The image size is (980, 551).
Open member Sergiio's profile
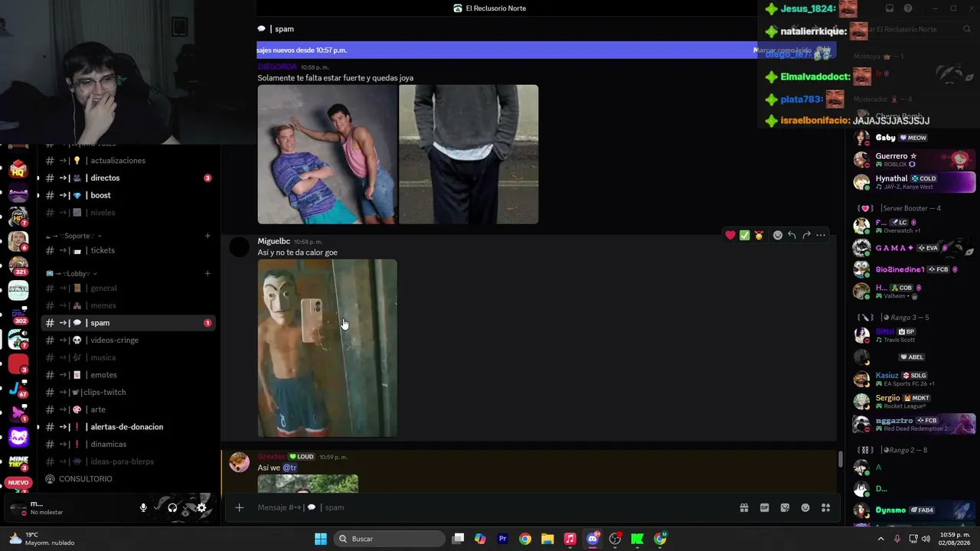click(x=914, y=401)
